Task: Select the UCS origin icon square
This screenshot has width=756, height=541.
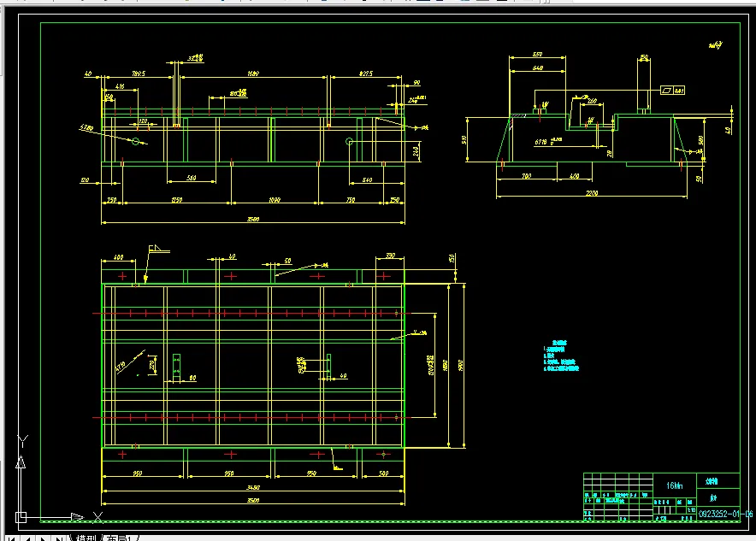Action: point(21,517)
